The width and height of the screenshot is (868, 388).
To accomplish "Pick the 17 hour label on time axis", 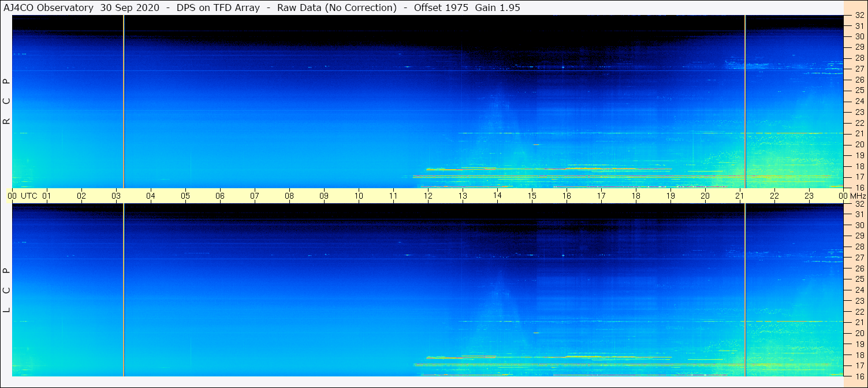I will [x=601, y=196].
